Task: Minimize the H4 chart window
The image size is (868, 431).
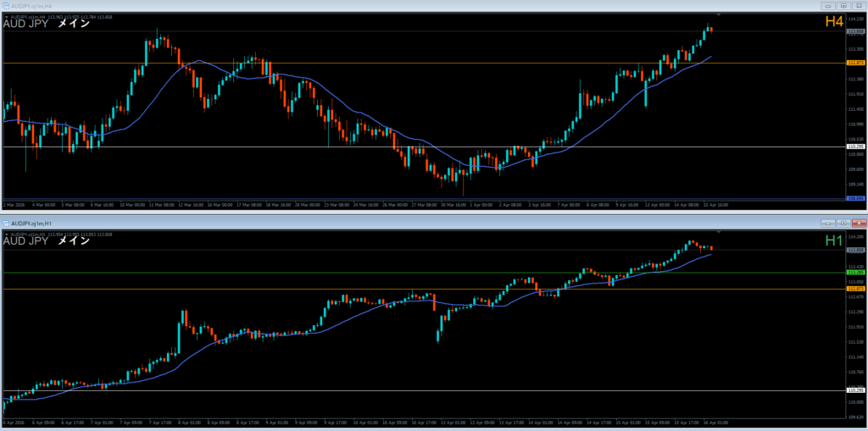Action: point(827,6)
